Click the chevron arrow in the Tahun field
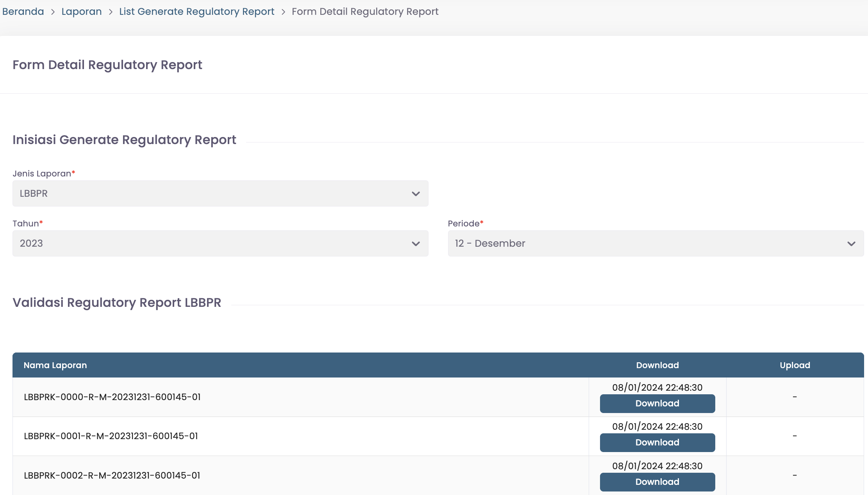868x495 pixels. 416,244
